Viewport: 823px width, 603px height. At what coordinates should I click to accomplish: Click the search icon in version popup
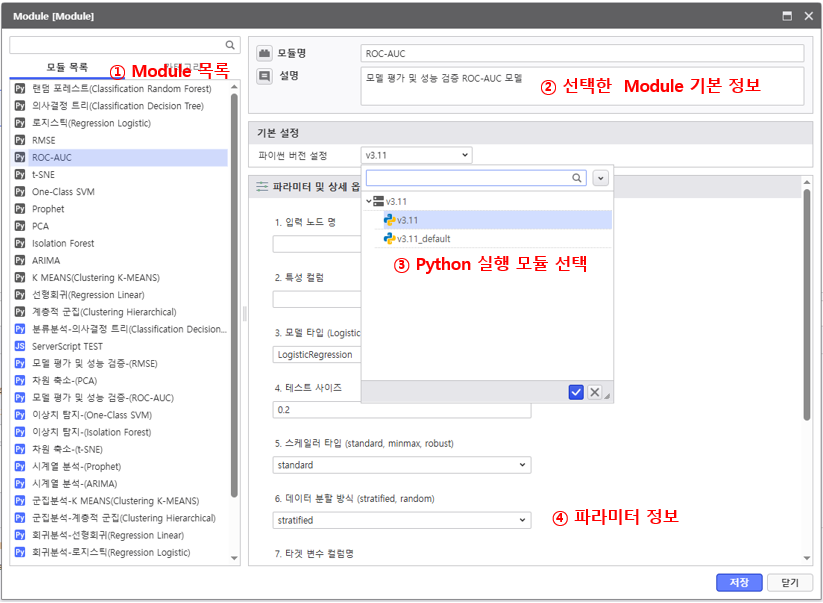click(576, 178)
